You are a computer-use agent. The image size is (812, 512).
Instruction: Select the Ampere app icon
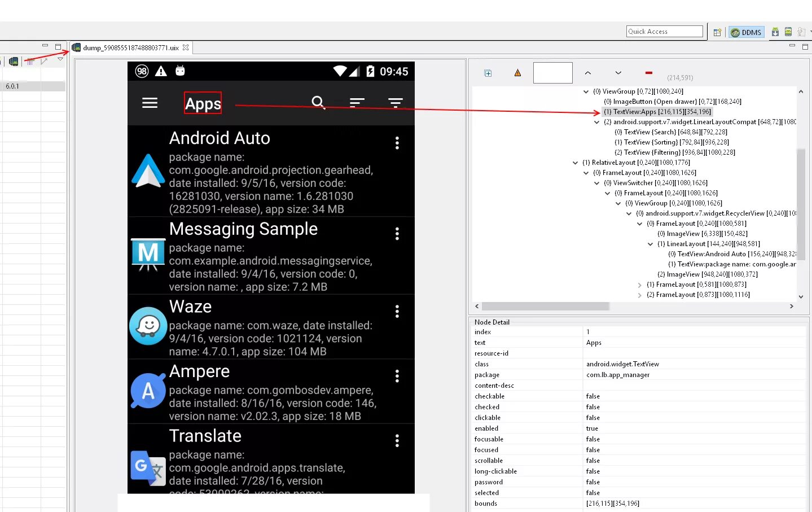(148, 391)
